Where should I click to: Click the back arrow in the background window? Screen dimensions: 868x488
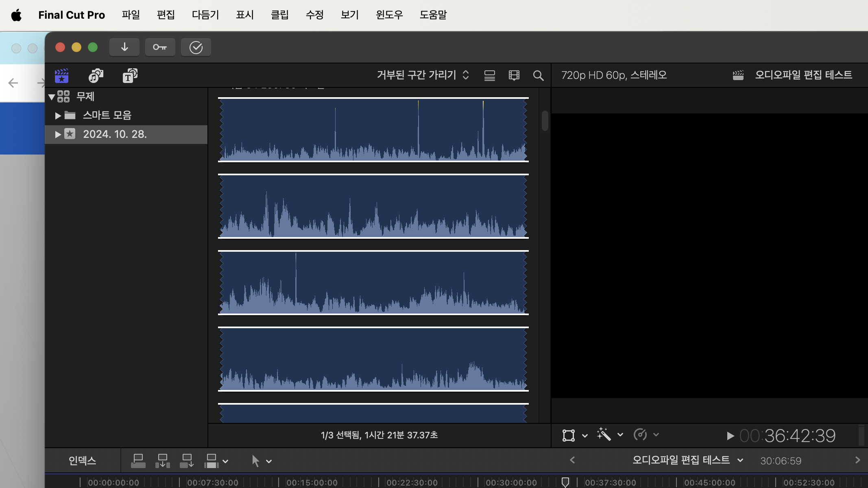click(x=13, y=83)
